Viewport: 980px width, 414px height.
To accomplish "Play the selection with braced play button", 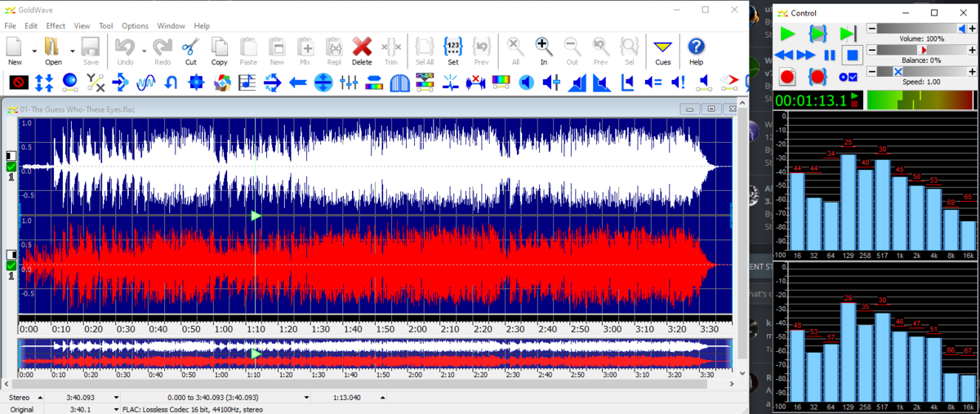I will (x=817, y=33).
